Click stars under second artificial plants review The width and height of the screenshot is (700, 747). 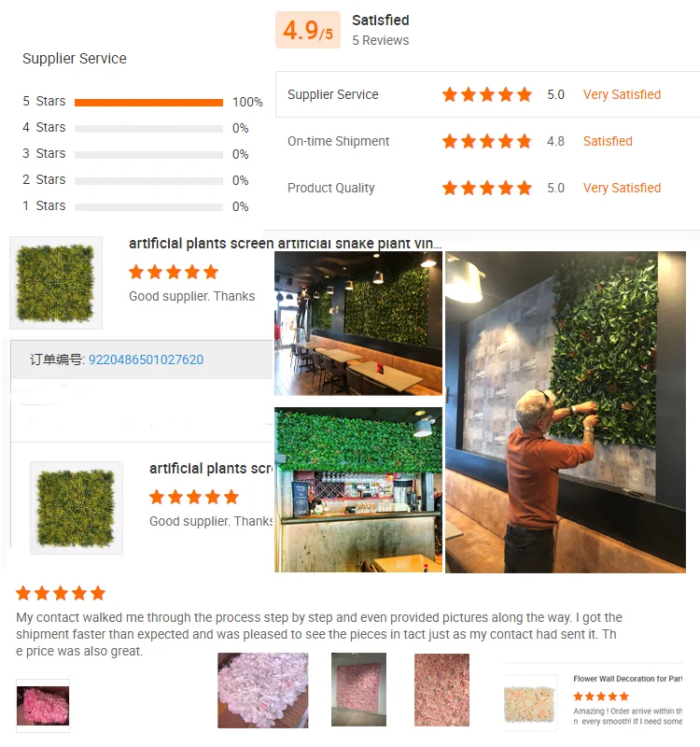coord(194,497)
